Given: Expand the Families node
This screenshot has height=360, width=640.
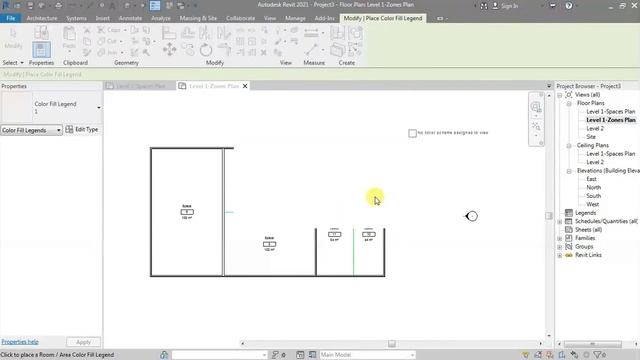Looking at the screenshot, I should (x=560, y=238).
